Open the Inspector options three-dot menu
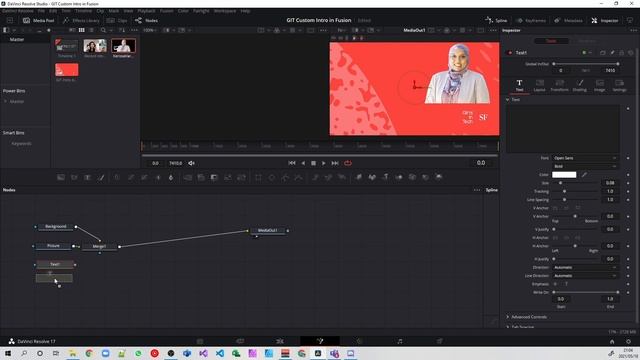This screenshot has width=640, height=360. coord(633,30)
